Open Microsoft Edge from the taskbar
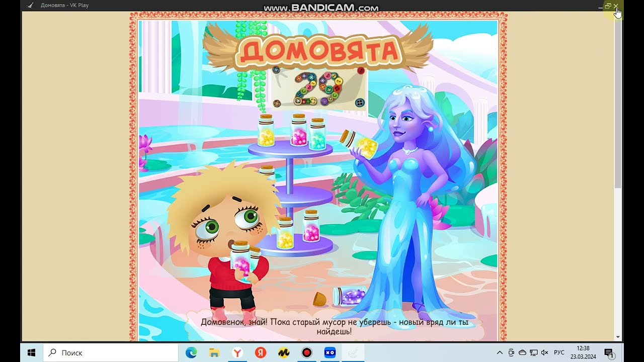This screenshot has height=362, width=644. click(191, 352)
